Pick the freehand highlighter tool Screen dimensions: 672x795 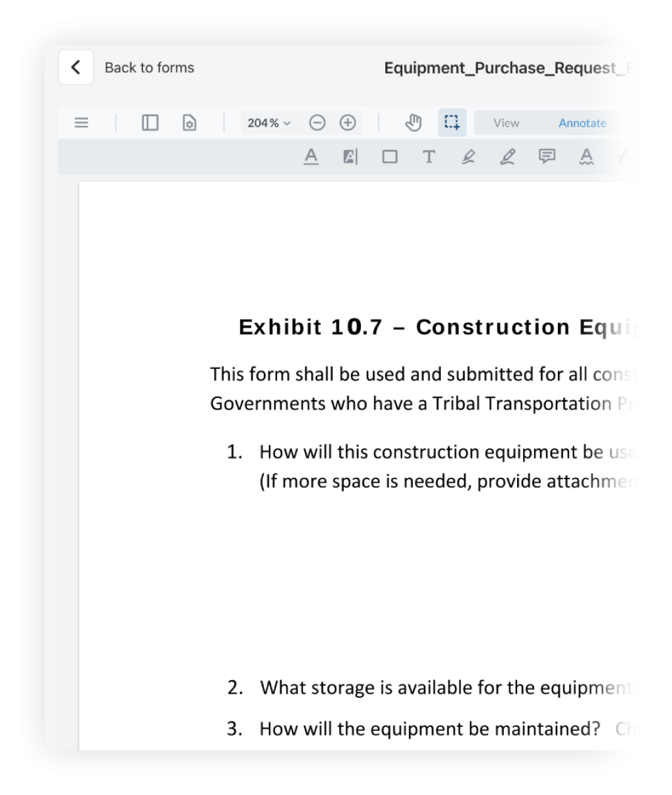468,156
